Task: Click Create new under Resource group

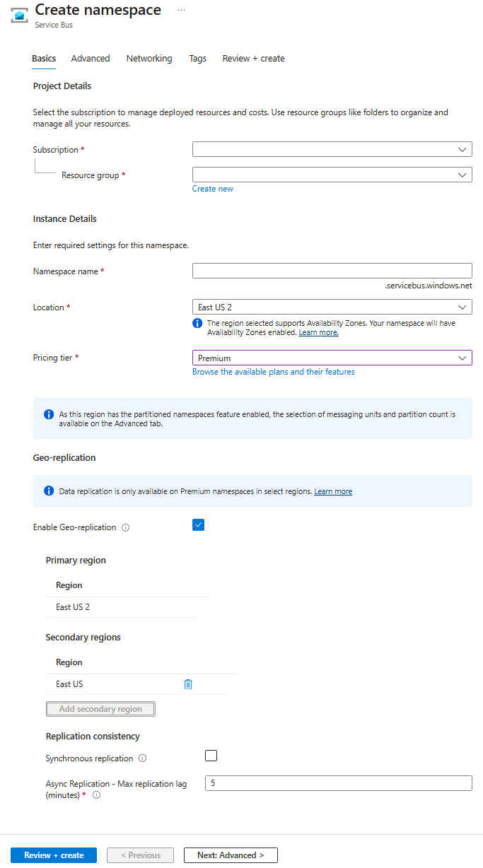Action: point(212,188)
